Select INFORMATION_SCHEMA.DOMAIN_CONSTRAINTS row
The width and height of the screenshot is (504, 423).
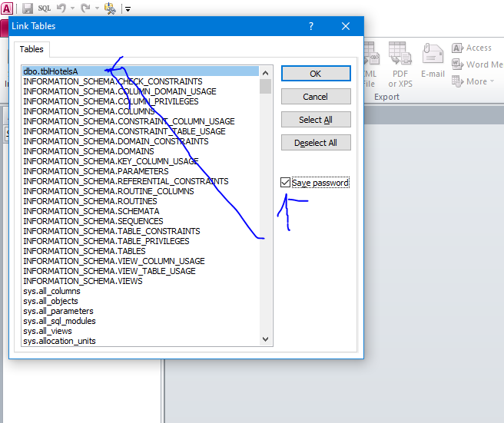(x=141, y=141)
